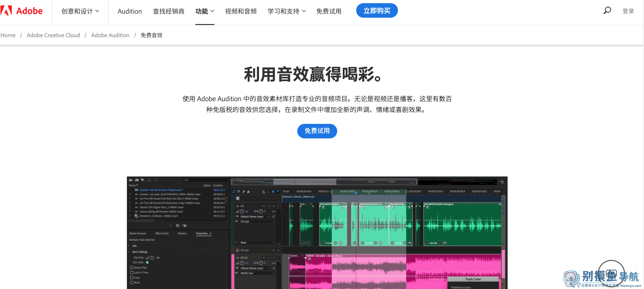
Task: Open the search magnifier in the Files panel
Action: coord(186,180)
